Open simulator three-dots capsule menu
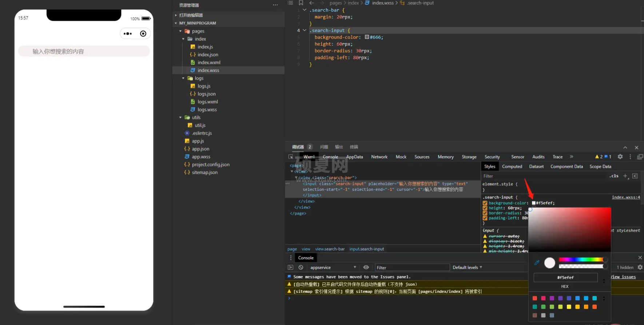The image size is (644, 325). tap(128, 34)
